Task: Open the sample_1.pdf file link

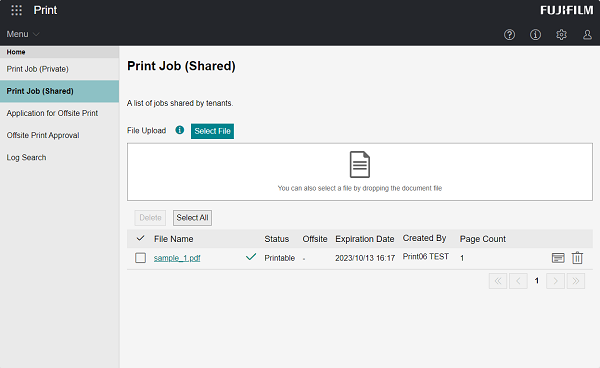Action: click(x=177, y=258)
